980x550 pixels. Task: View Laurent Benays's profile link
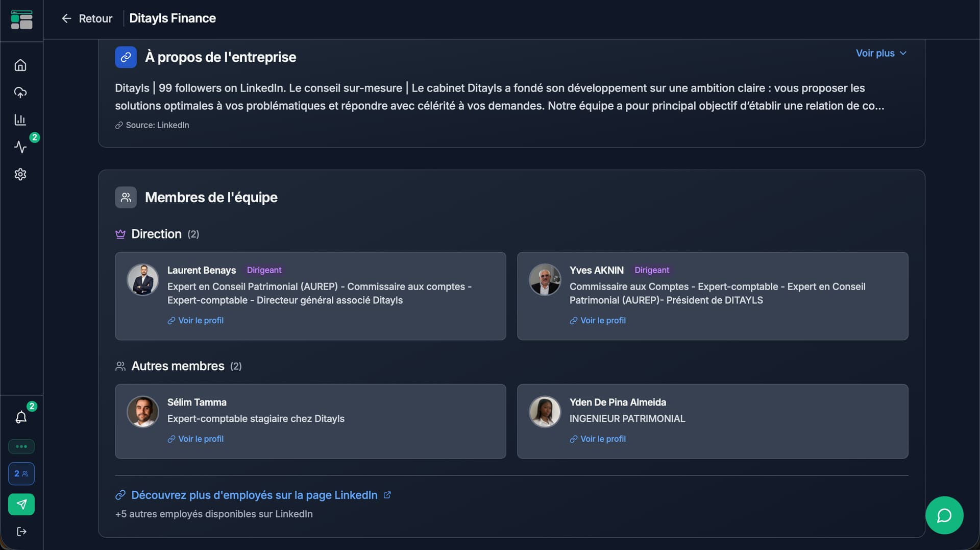[x=201, y=321]
